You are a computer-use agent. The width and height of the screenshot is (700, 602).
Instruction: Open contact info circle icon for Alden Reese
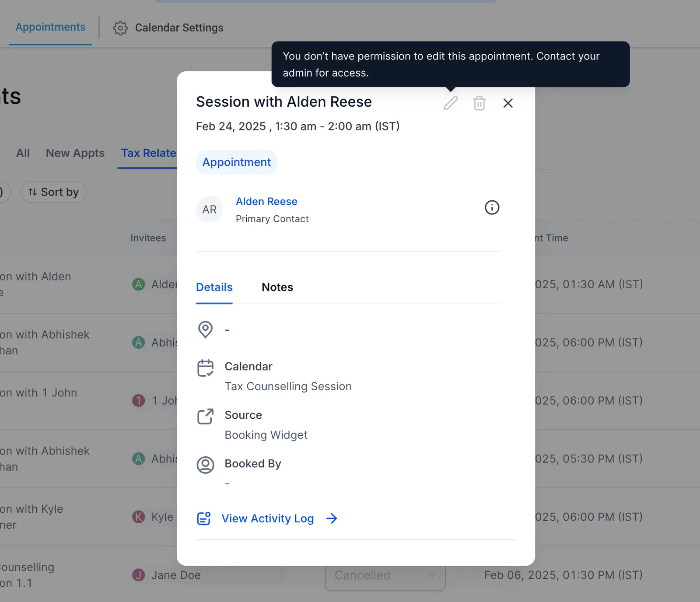[x=492, y=207]
